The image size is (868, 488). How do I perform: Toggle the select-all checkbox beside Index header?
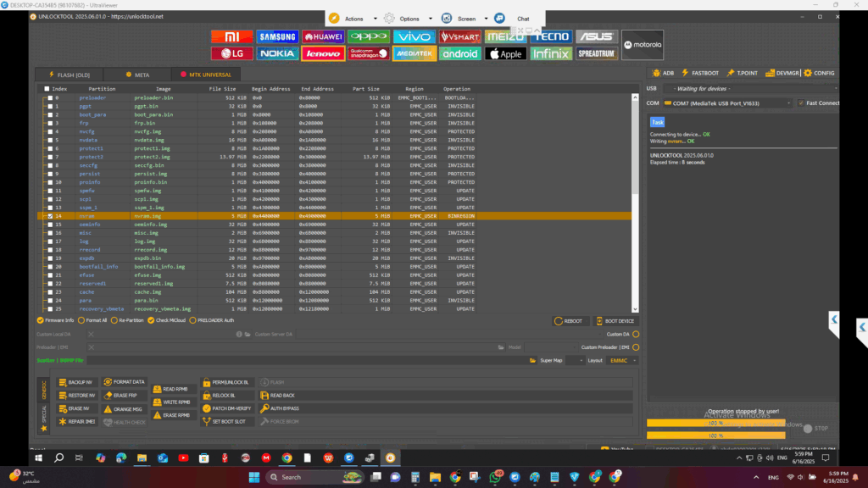[47, 89]
